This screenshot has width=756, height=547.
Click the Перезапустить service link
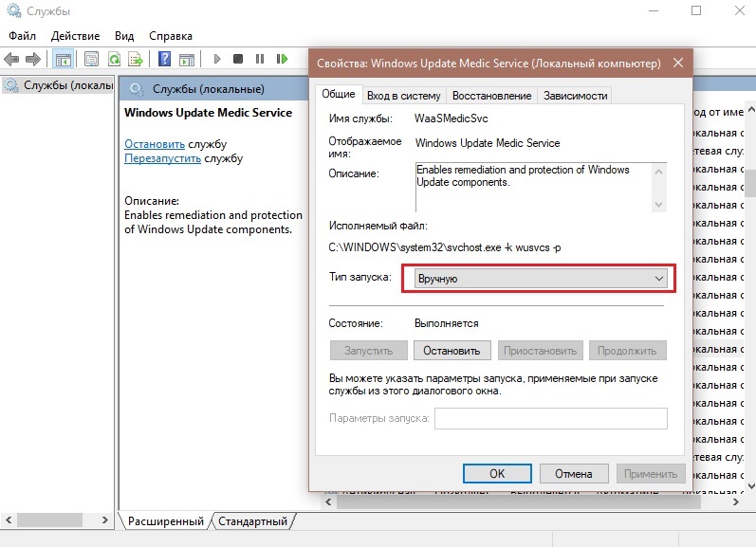tap(162, 158)
